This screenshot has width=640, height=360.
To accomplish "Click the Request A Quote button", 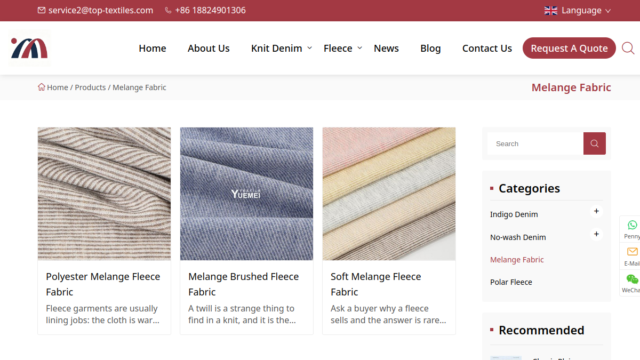I will (569, 48).
